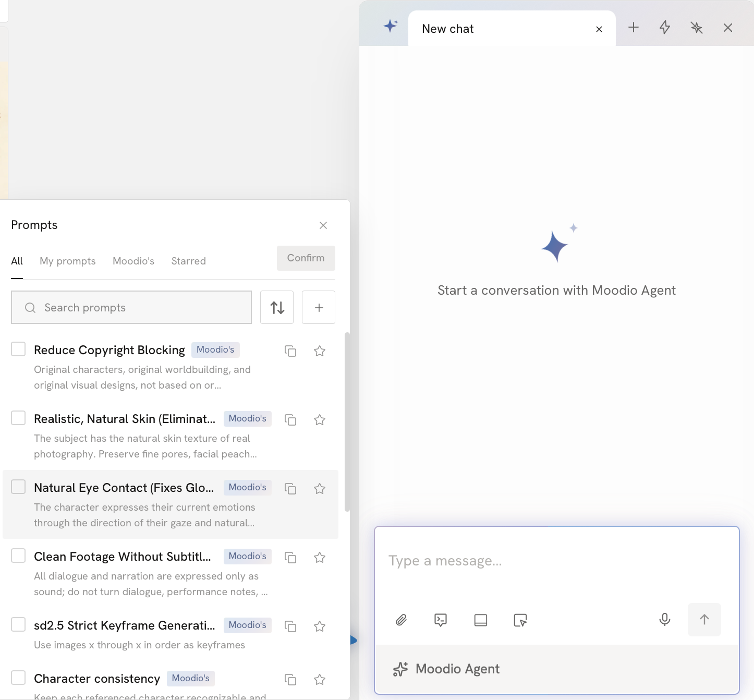The image size is (754, 700).
Task: Add a new prompt with plus button
Action: [319, 307]
